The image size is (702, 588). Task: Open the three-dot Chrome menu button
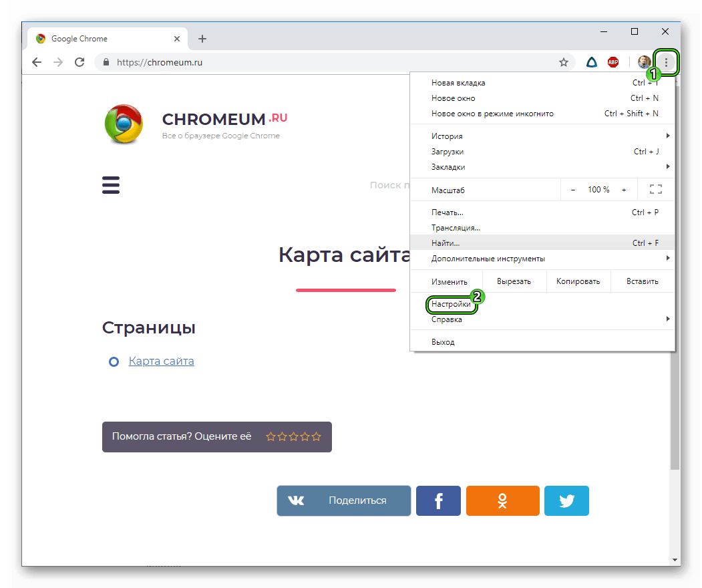click(666, 62)
